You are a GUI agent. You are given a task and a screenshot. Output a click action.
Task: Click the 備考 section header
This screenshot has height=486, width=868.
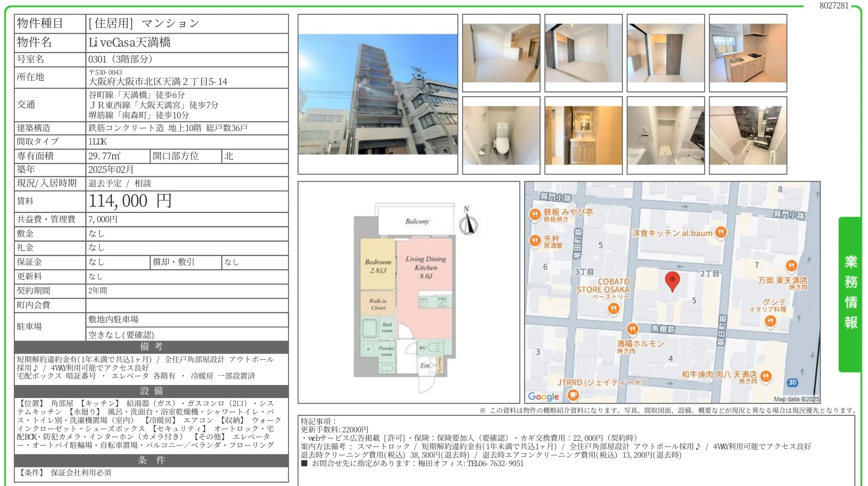coord(151,347)
